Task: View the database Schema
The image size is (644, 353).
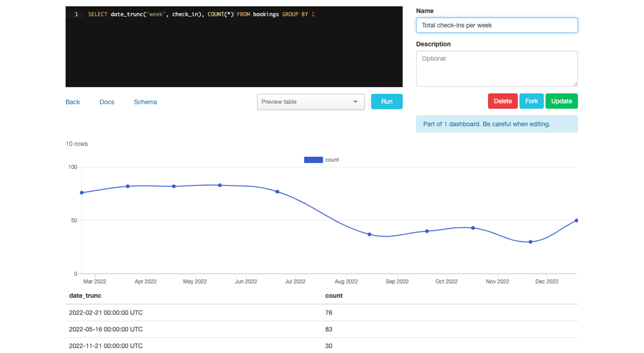Action: click(145, 102)
